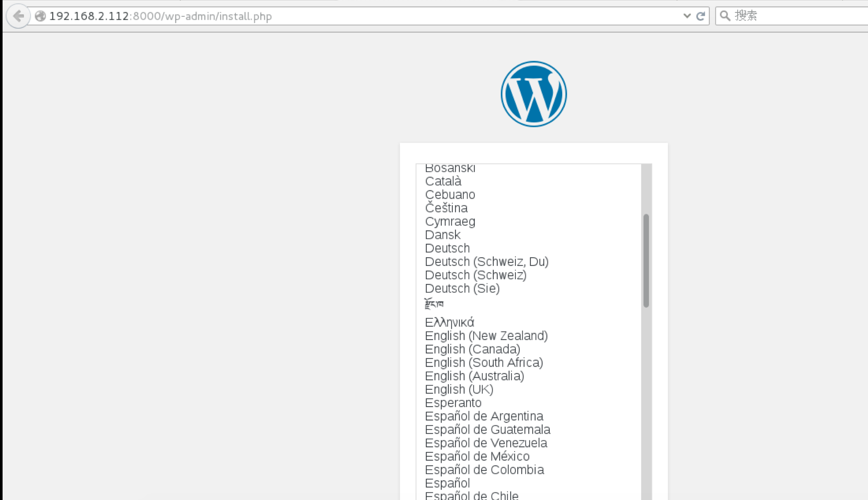
Task: Select Čeština in the language list
Action: [x=446, y=208]
